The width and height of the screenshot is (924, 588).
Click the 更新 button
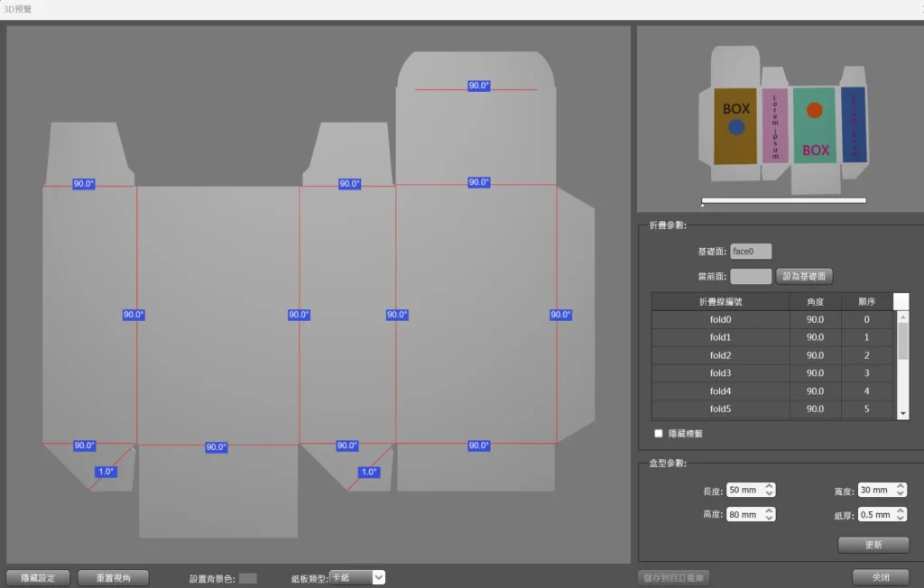873,545
